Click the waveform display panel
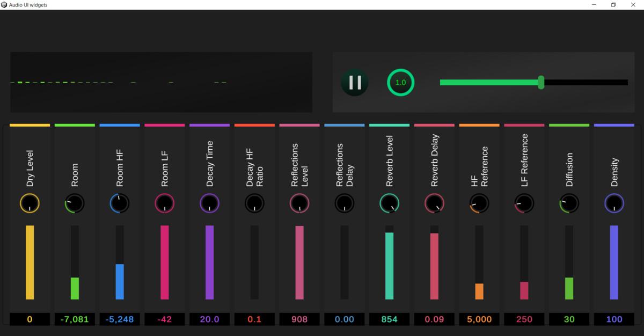This screenshot has width=644, height=336. click(161, 82)
